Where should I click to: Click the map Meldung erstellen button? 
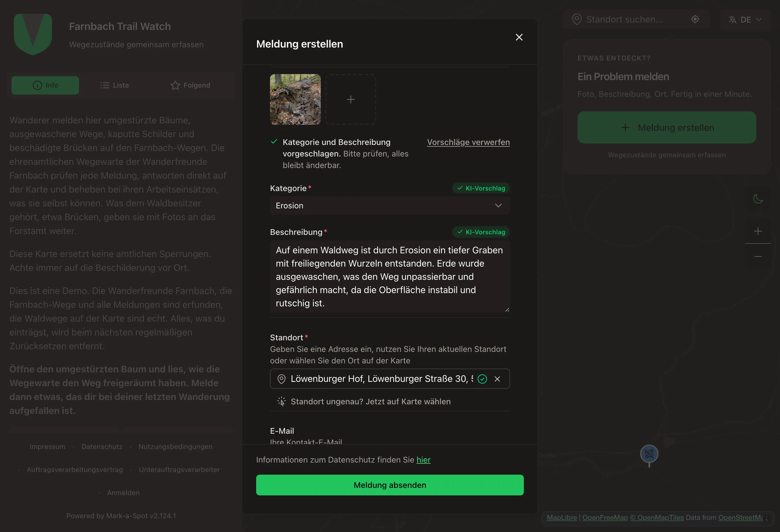pos(667,127)
